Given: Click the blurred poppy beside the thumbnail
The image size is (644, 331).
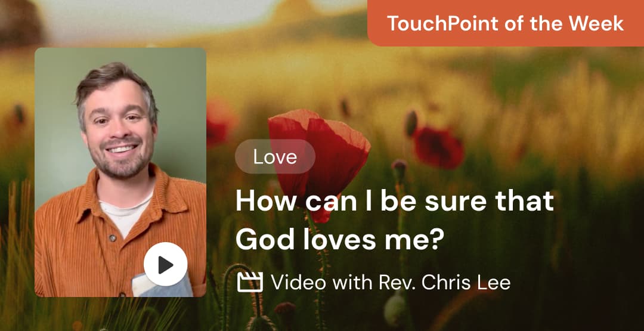Looking at the screenshot, I should point(219,123).
